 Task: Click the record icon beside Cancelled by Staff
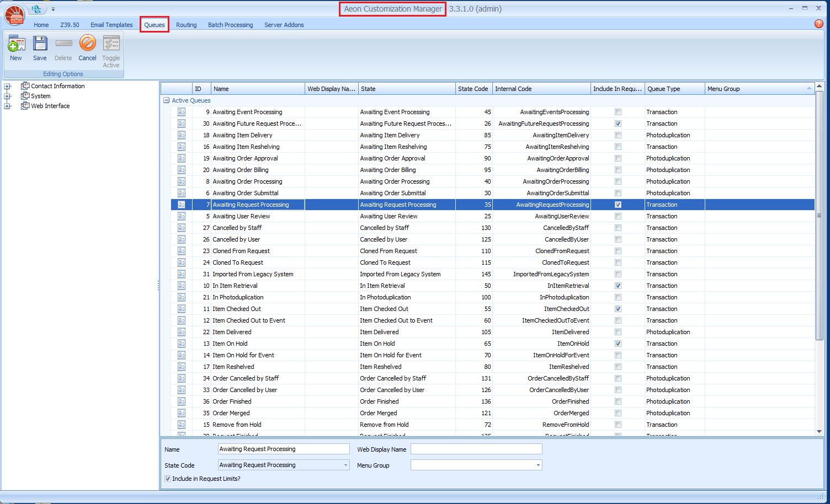click(x=182, y=228)
